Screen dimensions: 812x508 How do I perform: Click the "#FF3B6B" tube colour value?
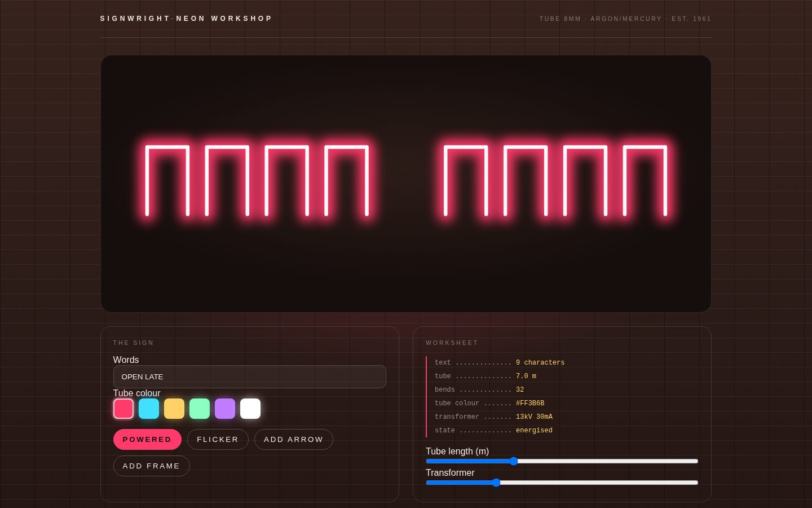[530, 404]
